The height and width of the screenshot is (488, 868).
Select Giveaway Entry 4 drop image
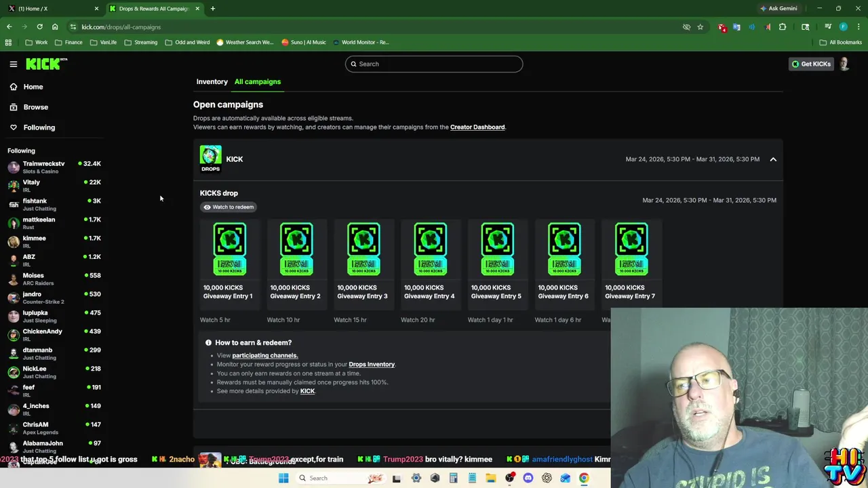pyautogui.click(x=431, y=249)
